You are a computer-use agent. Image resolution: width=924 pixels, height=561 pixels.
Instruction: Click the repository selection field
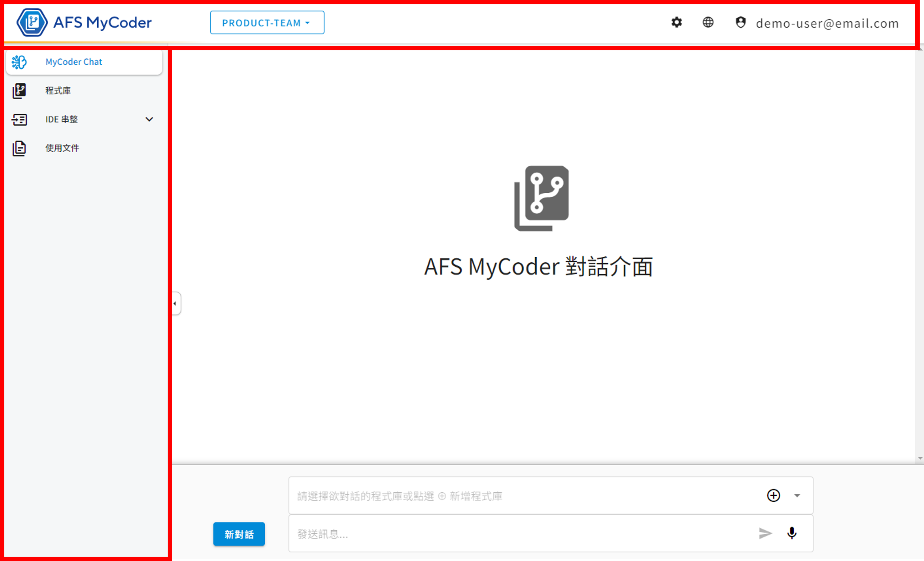[550, 495]
